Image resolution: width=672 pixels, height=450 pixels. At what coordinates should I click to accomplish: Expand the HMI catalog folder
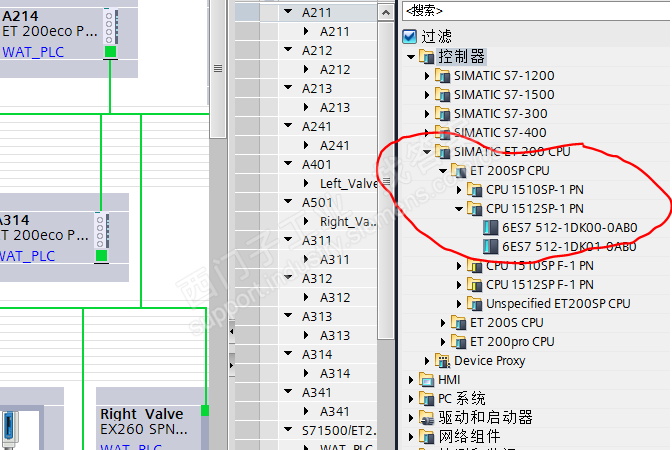point(411,380)
